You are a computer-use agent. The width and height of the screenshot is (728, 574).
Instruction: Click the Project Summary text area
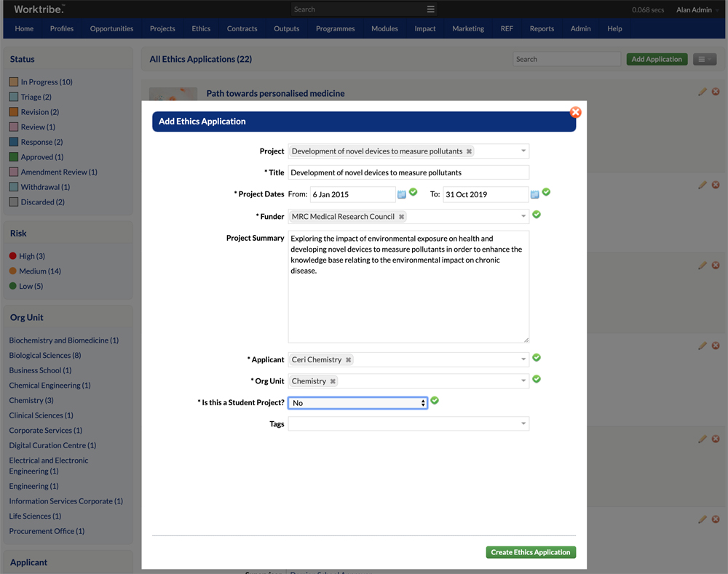coord(408,287)
